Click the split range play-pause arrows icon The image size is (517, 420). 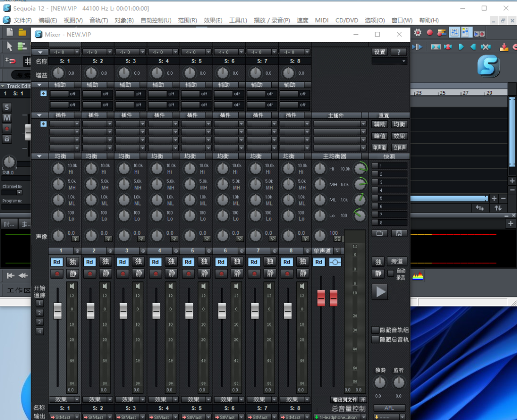pyautogui.click(x=417, y=47)
